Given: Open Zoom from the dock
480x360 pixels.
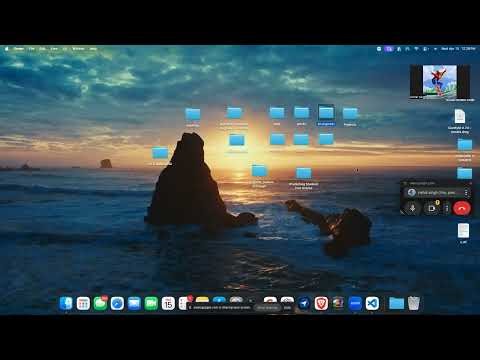Looking at the screenshot, I should pos(355,304).
